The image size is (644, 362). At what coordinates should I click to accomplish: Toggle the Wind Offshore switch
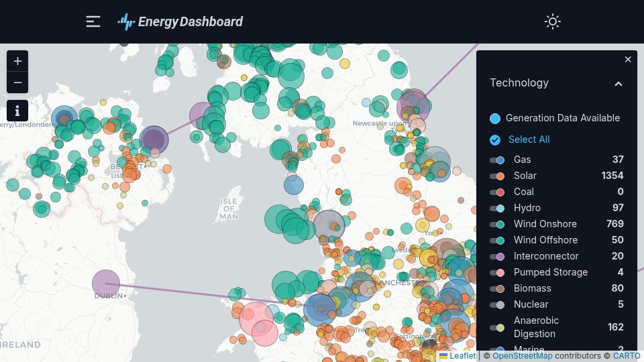click(497, 240)
